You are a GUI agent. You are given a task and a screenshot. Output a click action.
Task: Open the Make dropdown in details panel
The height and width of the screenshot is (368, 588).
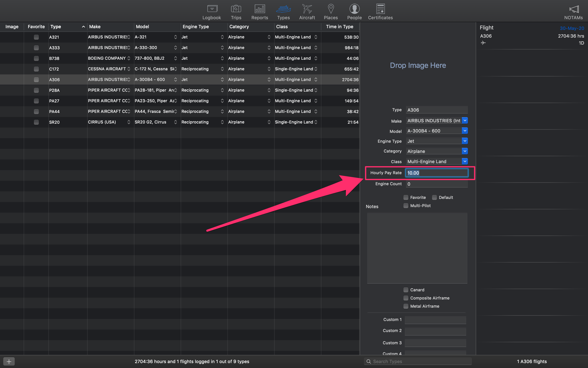click(464, 120)
